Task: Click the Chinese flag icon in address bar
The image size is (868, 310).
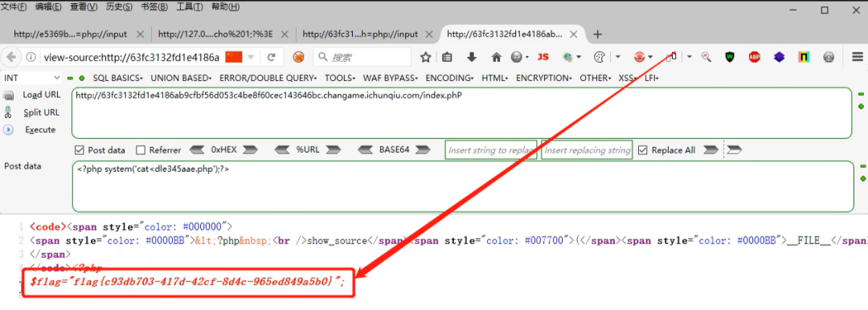Action: point(234,57)
